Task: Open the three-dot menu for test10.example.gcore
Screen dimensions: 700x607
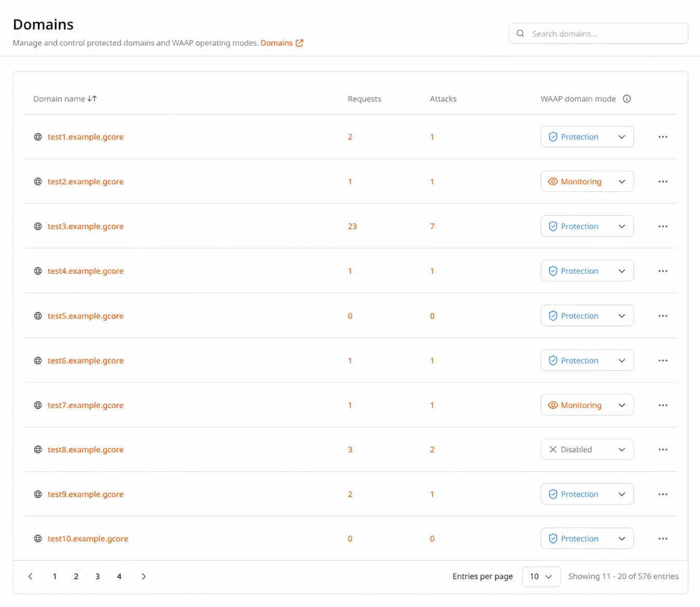Action: coord(663,538)
